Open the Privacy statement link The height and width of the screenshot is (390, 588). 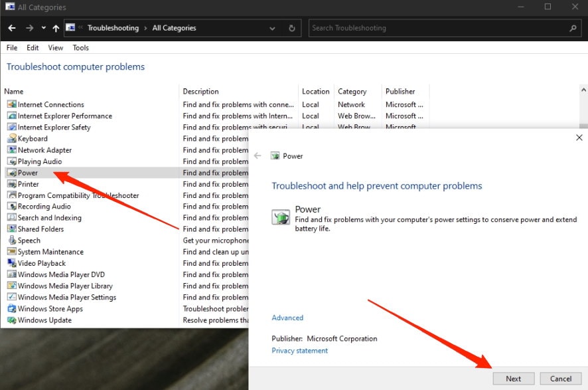[299, 351]
